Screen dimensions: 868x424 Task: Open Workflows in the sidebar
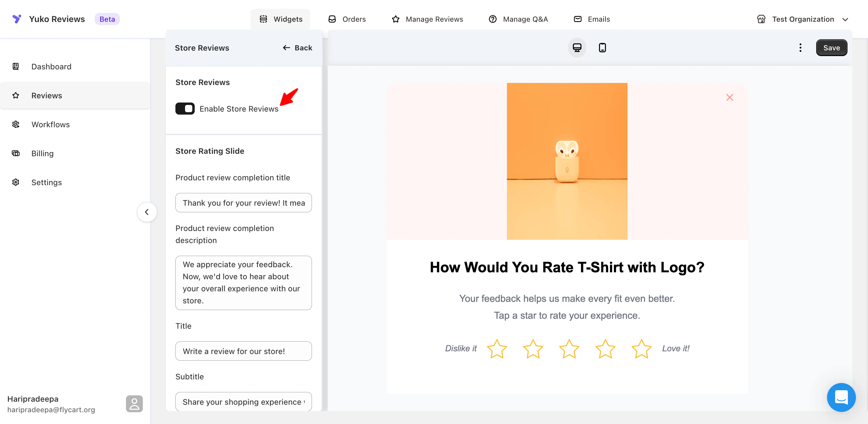coord(51,124)
